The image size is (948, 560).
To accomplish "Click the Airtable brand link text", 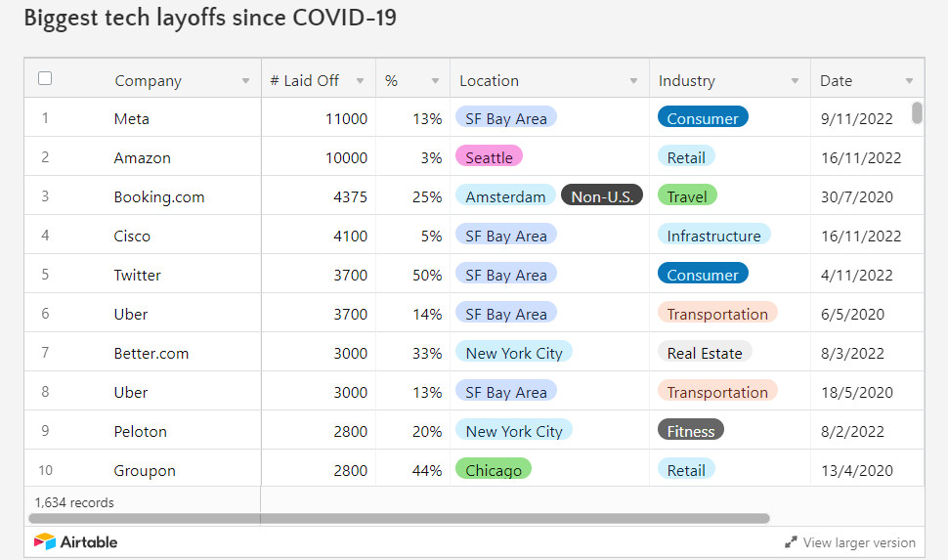I will click(89, 541).
